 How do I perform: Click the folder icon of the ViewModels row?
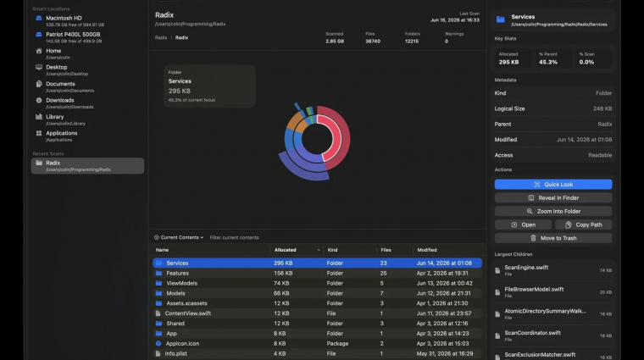158,283
